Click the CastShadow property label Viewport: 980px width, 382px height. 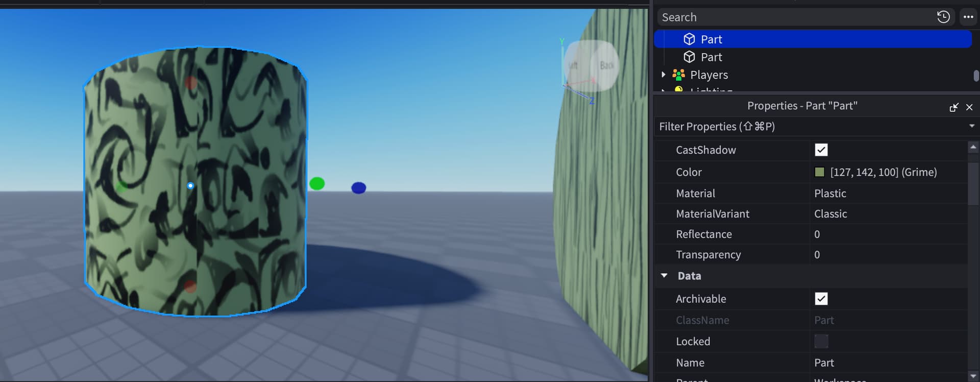pos(706,150)
